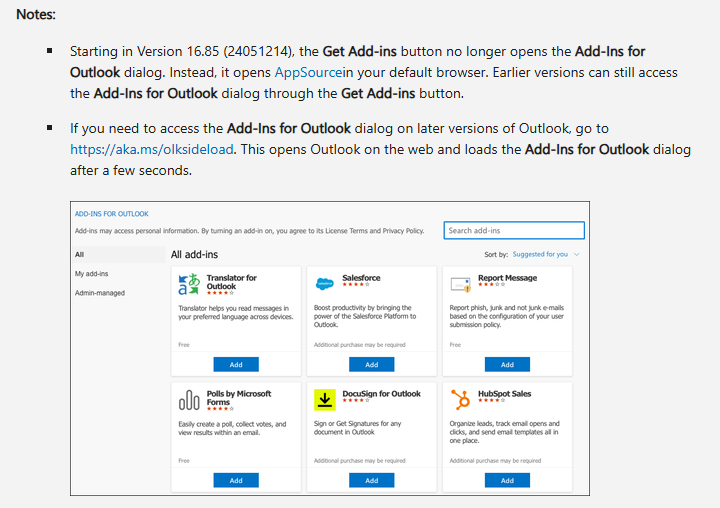Click the Search add-ins field
This screenshot has width=720, height=508.
click(x=514, y=231)
